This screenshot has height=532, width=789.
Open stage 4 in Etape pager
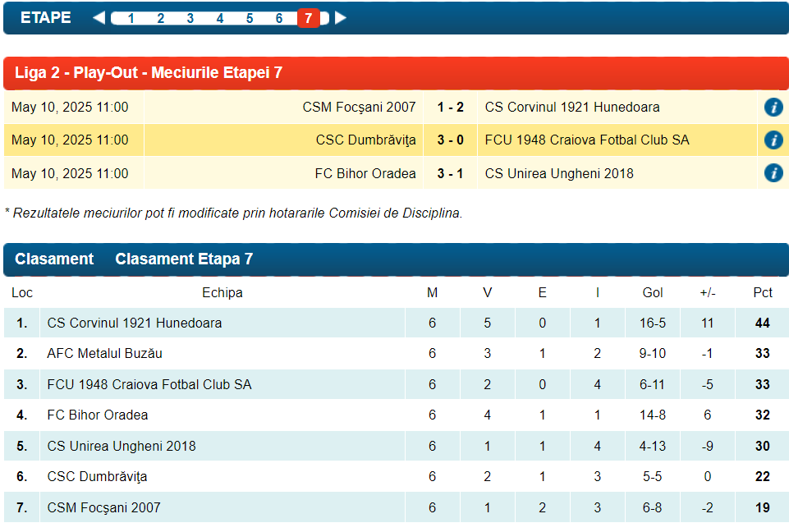(x=219, y=19)
